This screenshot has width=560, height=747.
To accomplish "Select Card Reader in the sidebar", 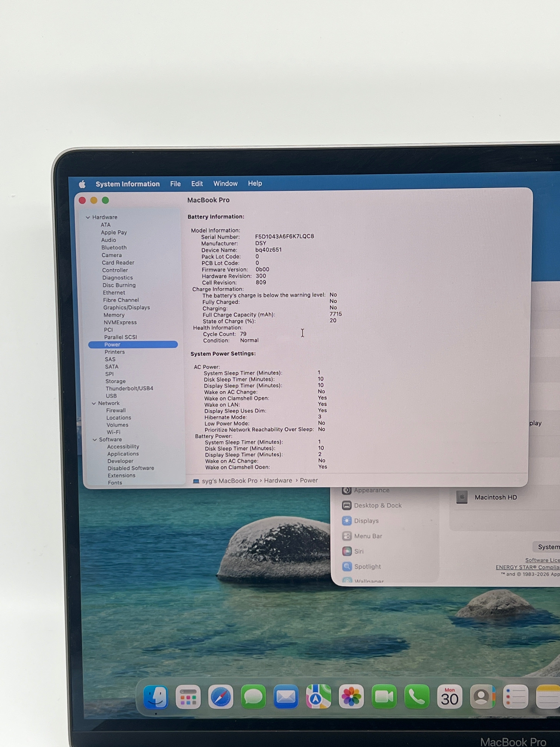I will (x=118, y=263).
